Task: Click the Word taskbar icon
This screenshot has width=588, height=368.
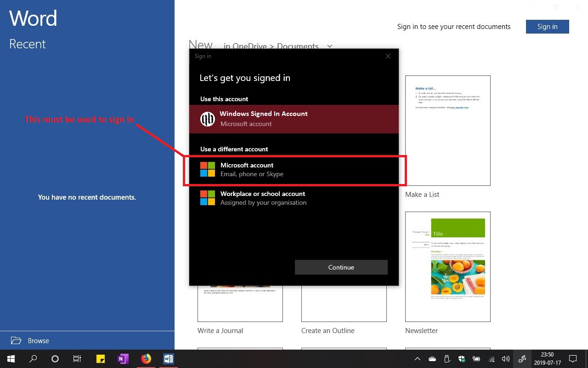Action: coord(169,359)
